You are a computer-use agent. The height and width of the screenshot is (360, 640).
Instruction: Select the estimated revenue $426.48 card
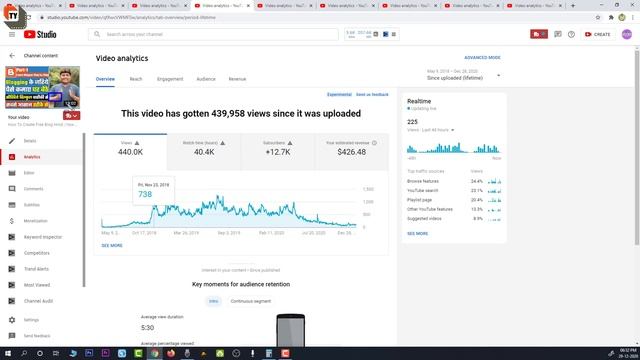351,151
